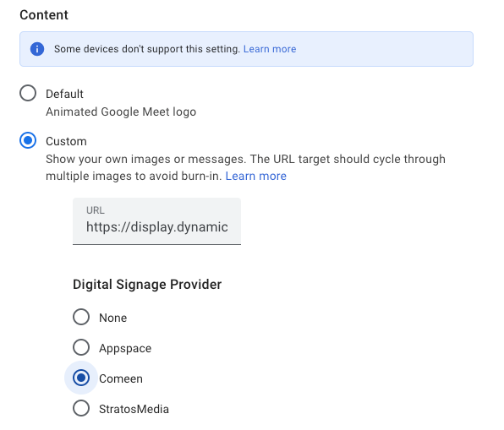
Task: Choose the Appspace provider radio button
Action: (x=81, y=347)
